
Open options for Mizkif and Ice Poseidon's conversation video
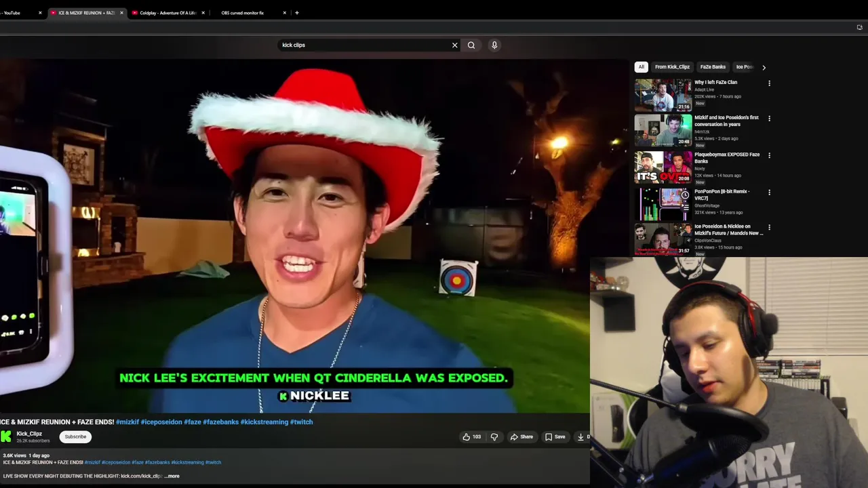point(769,119)
